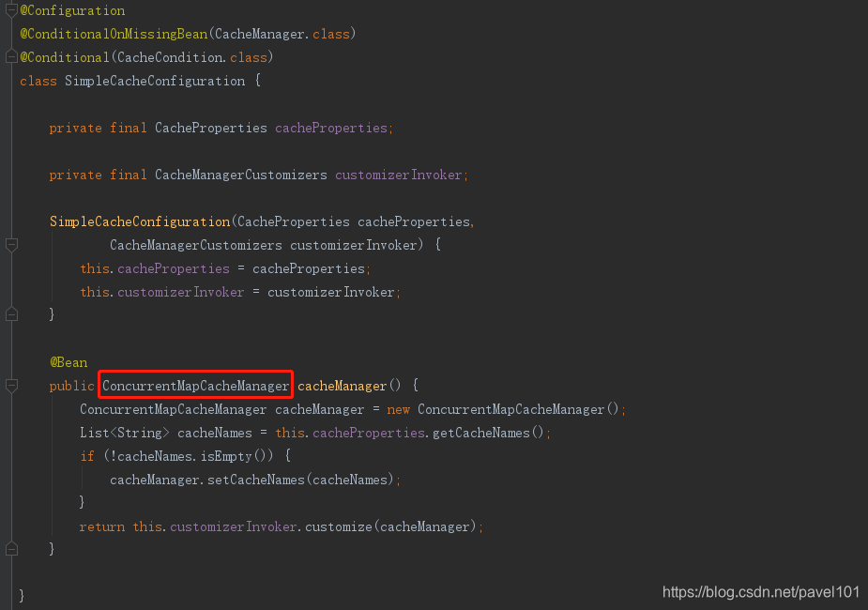This screenshot has width=868, height=610.
Task: Click the isEmpty() call in the if condition
Action: coord(233,456)
